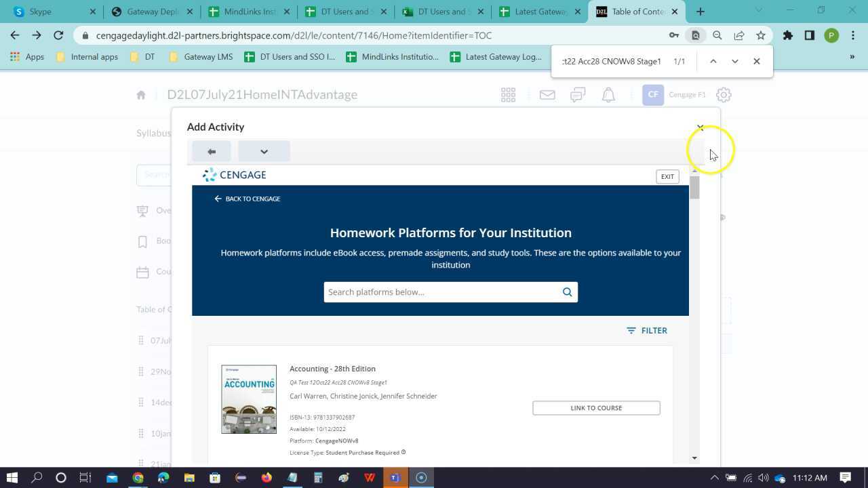Click the Accounting textbook cover thumbnail

(x=249, y=399)
